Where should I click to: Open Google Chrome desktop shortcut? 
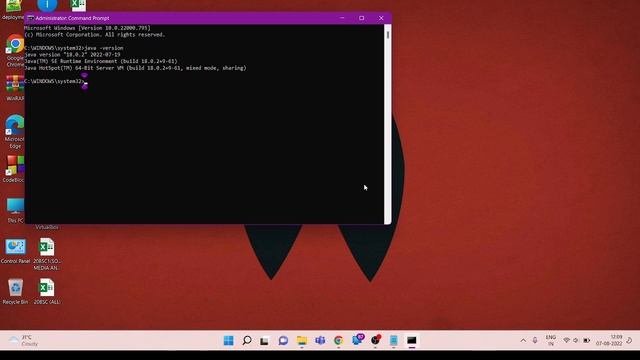[x=15, y=50]
